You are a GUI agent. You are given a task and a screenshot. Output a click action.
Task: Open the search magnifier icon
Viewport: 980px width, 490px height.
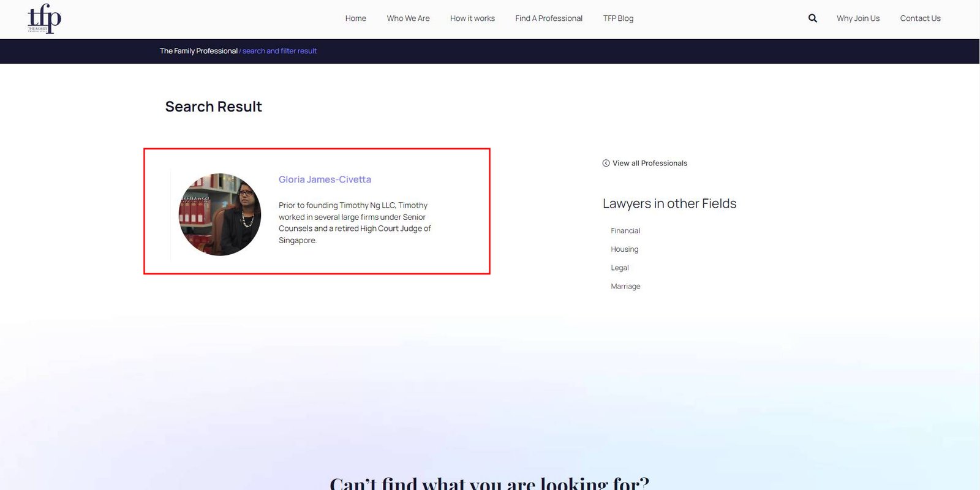pyautogui.click(x=813, y=18)
